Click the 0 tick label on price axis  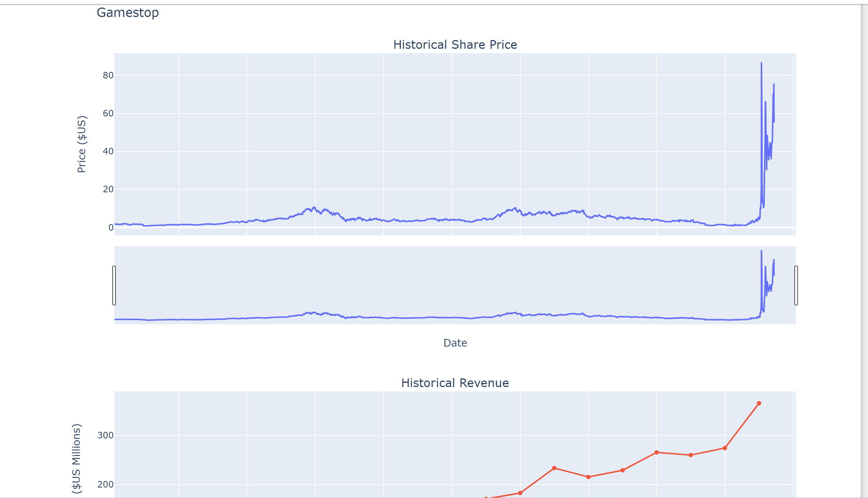pos(111,227)
